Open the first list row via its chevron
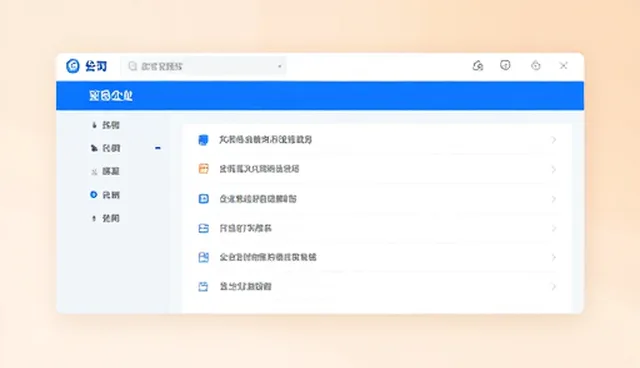This screenshot has height=368, width=640. pyautogui.click(x=554, y=140)
